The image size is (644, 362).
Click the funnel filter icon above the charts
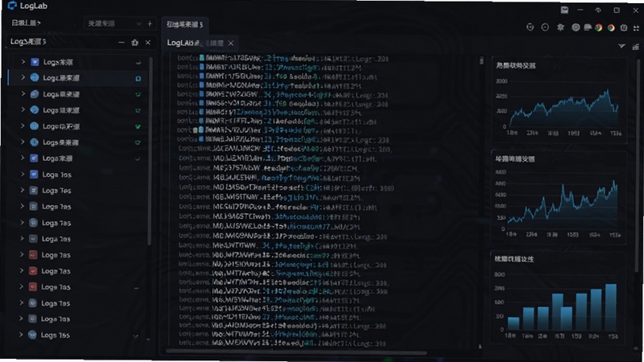621,47
